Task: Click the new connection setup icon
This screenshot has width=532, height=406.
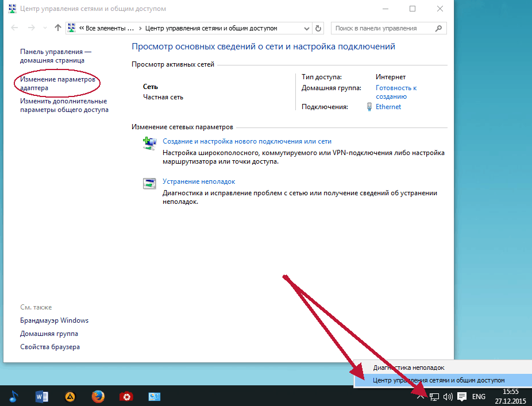Action: tap(149, 143)
